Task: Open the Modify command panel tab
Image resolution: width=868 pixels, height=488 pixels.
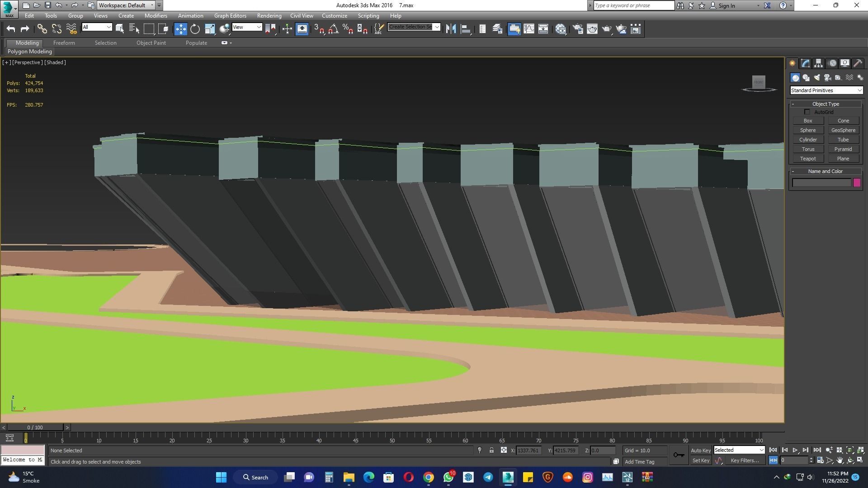Action: [806, 63]
